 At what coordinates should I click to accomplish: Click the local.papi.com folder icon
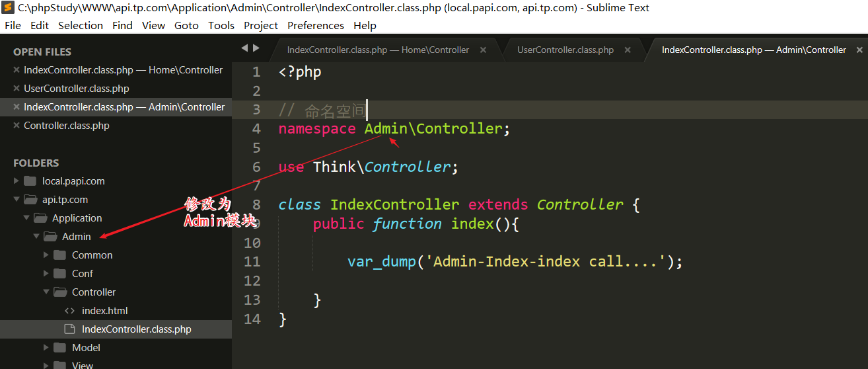coord(30,181)
